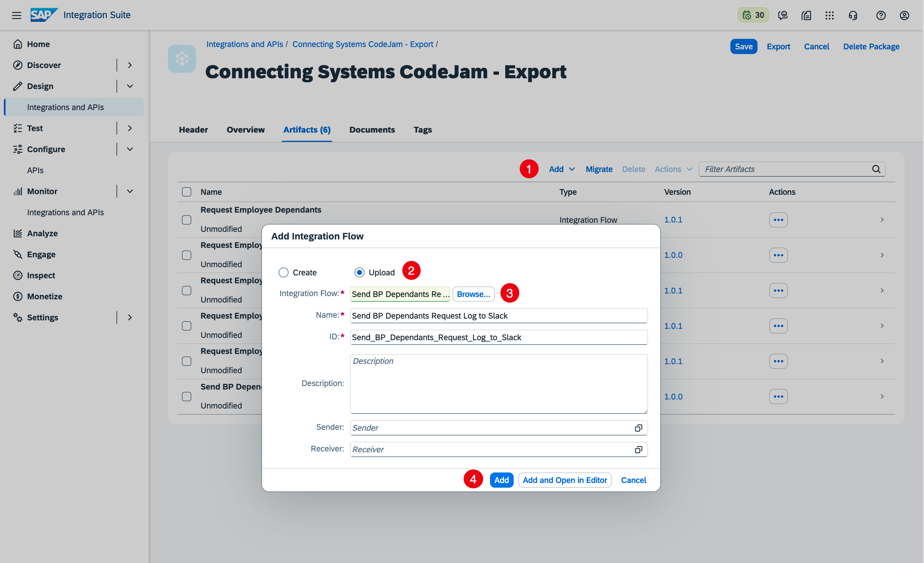Click the Name input field
Viewport: 924px width, 563px height.
pos(499,315)
